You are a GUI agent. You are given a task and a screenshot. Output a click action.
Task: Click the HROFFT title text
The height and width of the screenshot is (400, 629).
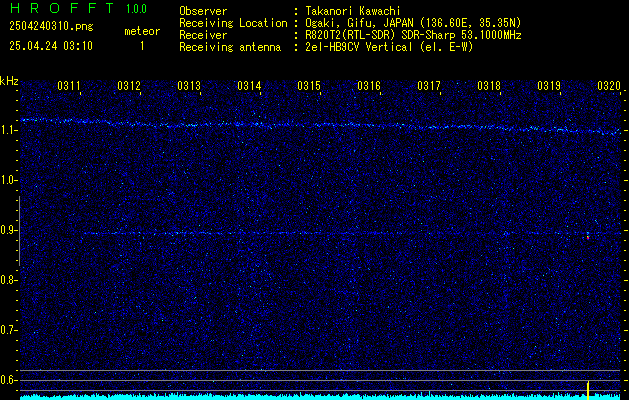[x=62, y=8]
